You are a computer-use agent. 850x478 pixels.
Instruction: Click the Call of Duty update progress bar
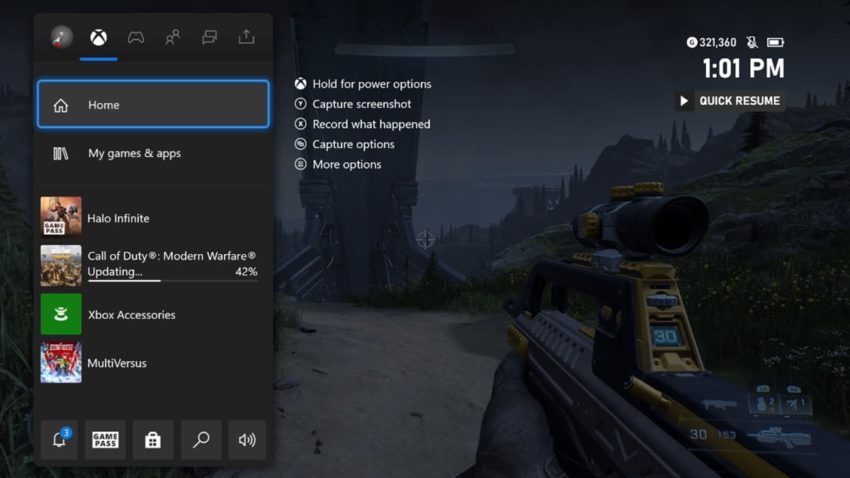click(x=172, y=281)
